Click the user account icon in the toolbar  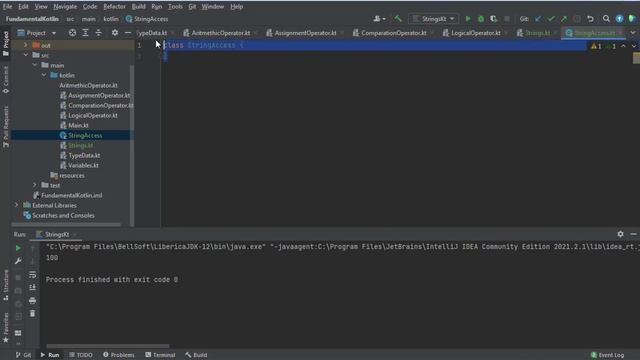point(379,19)
